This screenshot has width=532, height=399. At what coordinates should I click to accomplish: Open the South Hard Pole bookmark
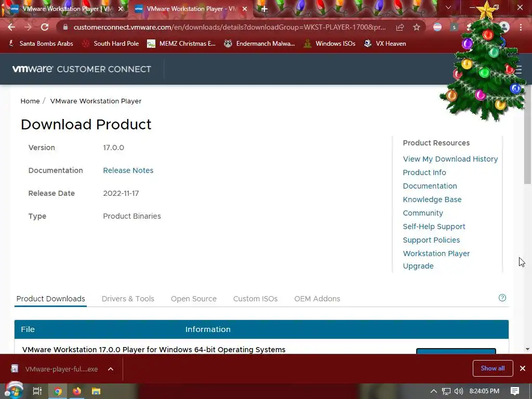click(x=111, y=44)
